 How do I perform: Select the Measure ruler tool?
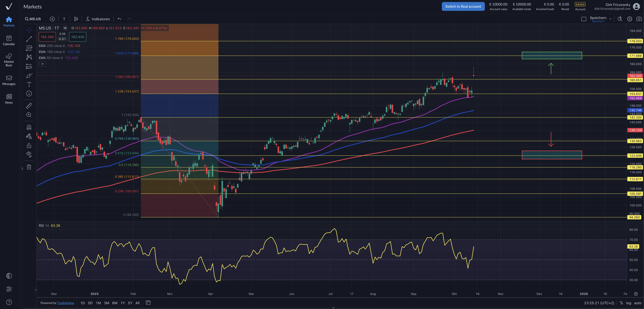pos(29,106)
